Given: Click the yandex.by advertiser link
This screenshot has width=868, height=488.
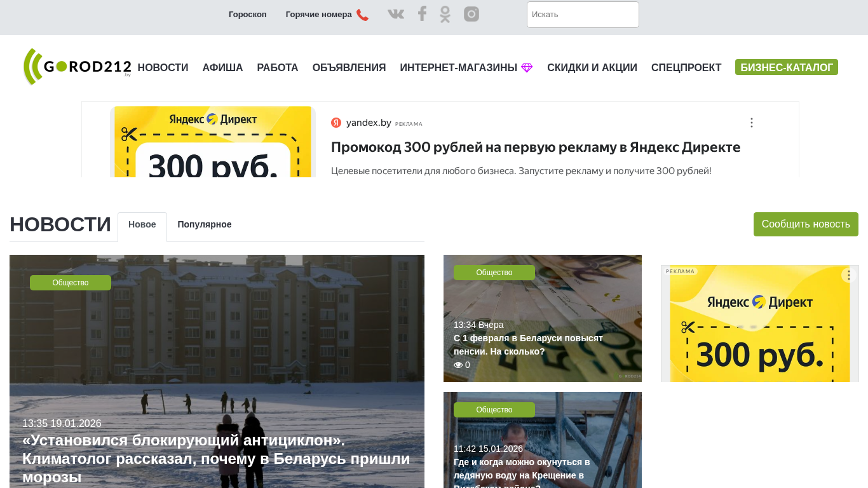Looking at the screenshot, I should pos(369,123).
